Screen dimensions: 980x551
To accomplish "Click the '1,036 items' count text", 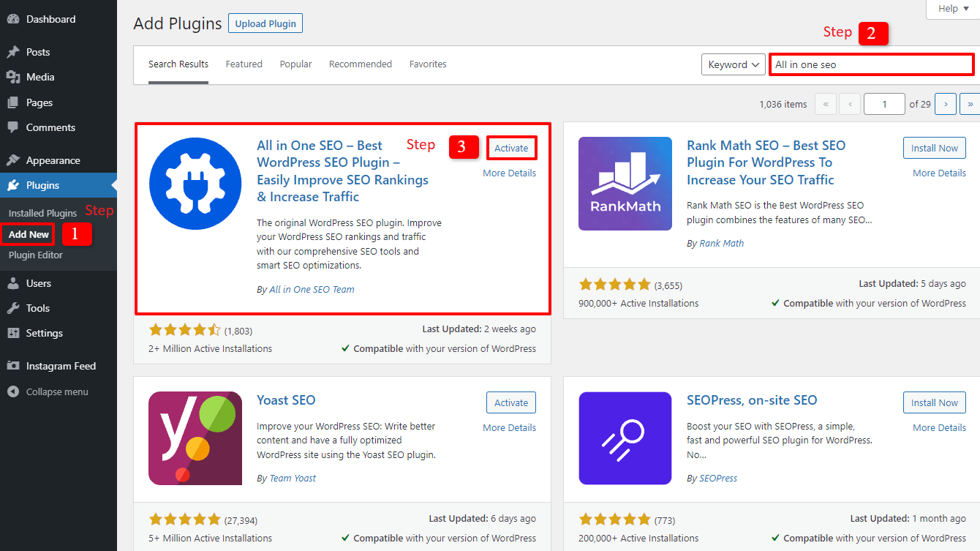I will (x=783, y=104).
